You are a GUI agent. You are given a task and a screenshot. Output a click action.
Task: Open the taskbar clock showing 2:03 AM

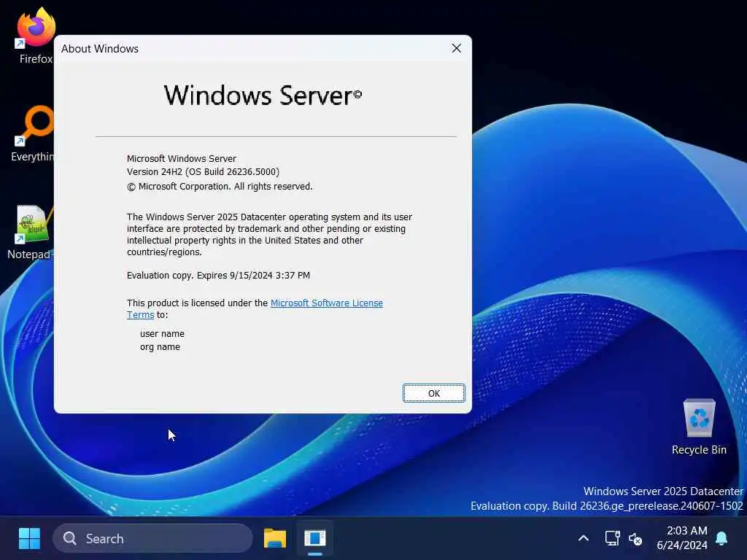point(682,537)
